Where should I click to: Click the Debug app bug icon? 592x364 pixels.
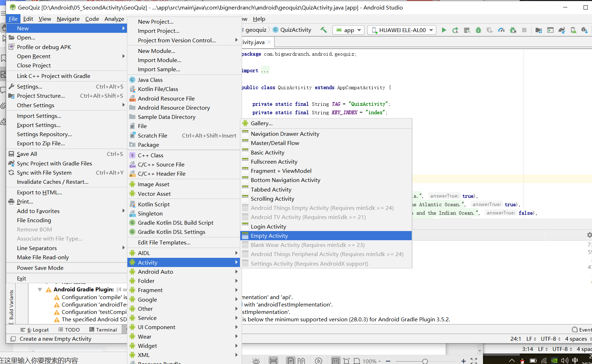point(478,30)
